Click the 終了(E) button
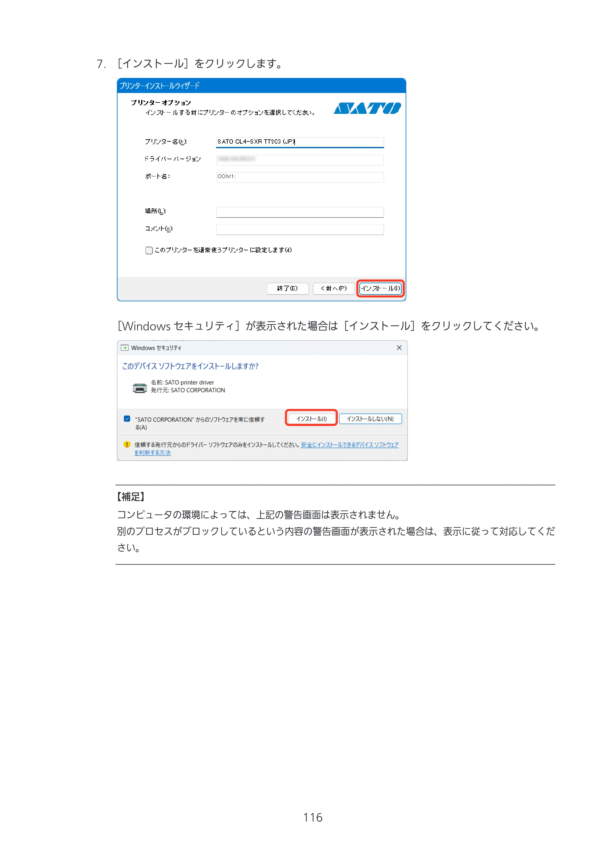This screenshot has height=868, width=614. click(287, 288)
